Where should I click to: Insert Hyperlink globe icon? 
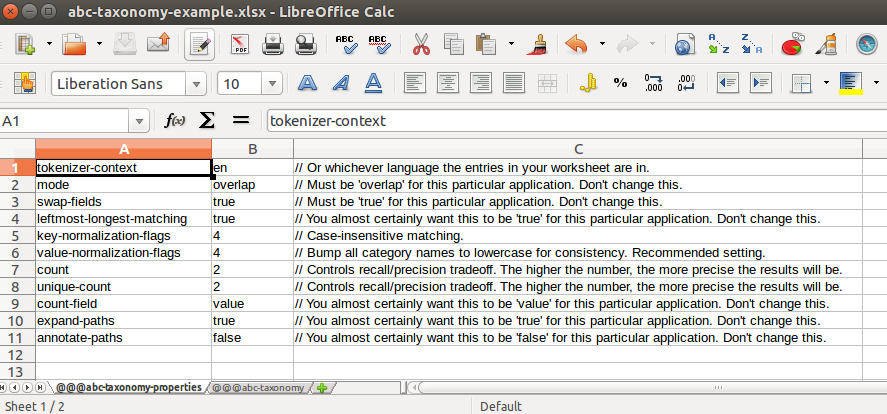[685, 44]
